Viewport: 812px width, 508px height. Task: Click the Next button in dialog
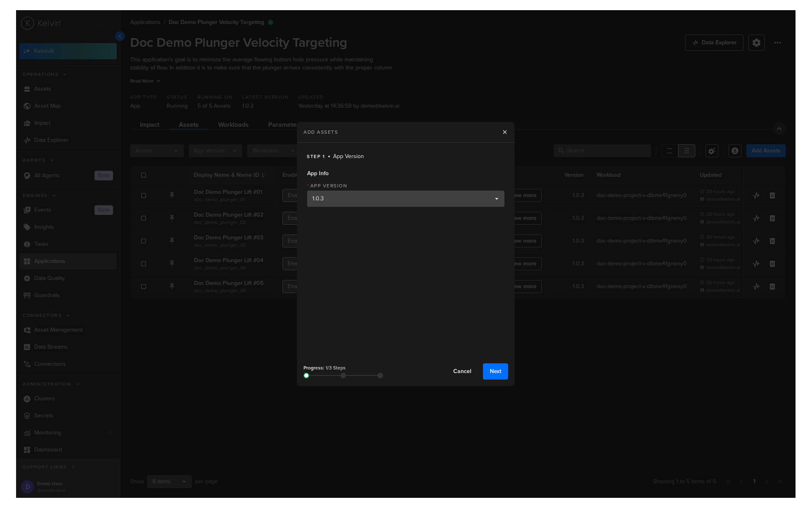495,371
